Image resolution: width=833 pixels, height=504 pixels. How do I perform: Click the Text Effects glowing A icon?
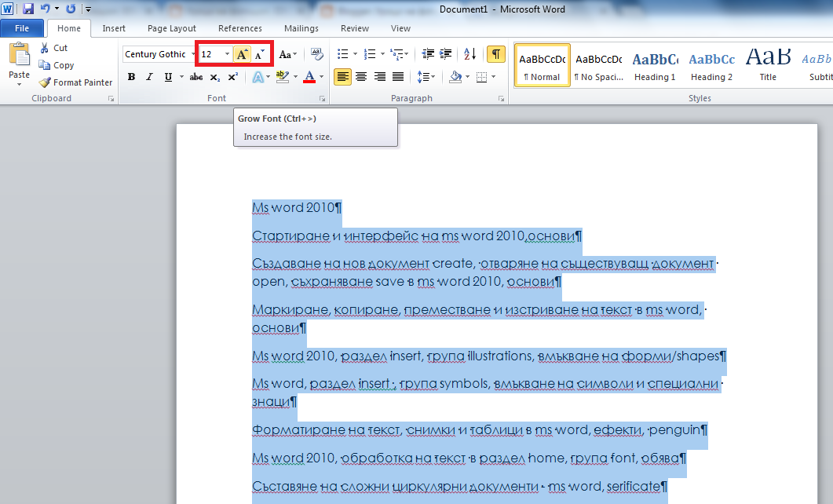coord(258,78)
